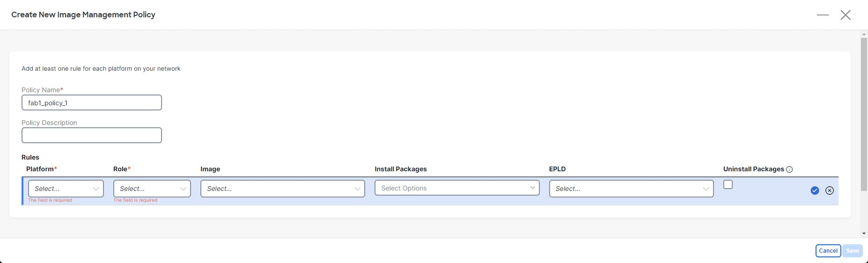The height and width of the screenshot is (263, 868).
Task: Click the vertical scrollbar thumb
Action: 864,114
